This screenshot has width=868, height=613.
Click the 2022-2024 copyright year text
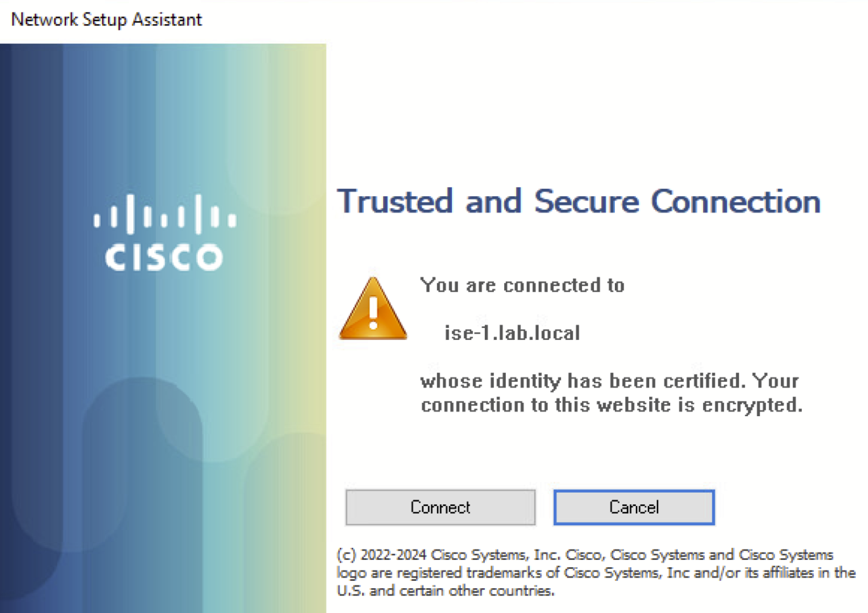(x=393, y=555)
